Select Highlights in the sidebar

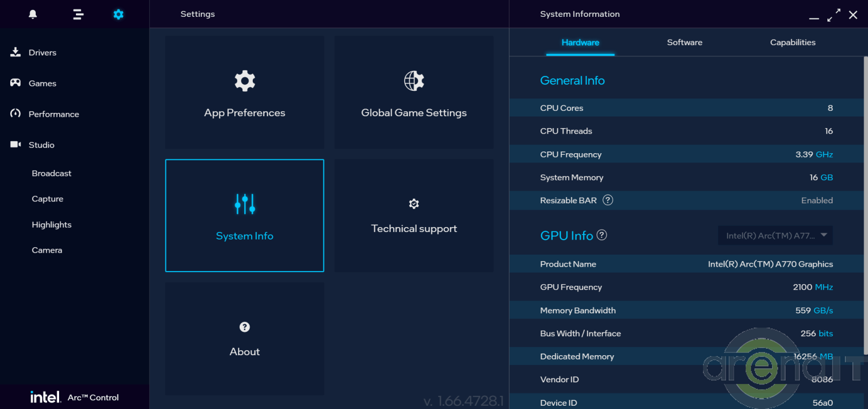[x=52, y=224]
